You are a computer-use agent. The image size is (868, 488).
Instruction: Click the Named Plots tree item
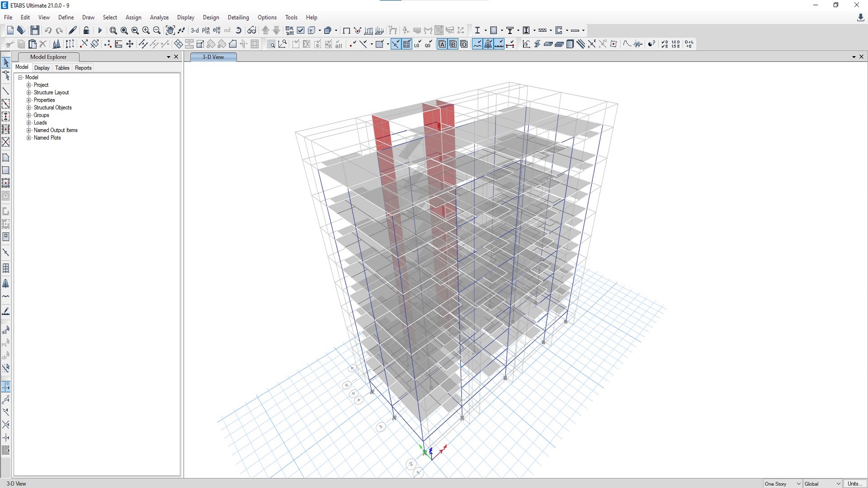[47, 138]
